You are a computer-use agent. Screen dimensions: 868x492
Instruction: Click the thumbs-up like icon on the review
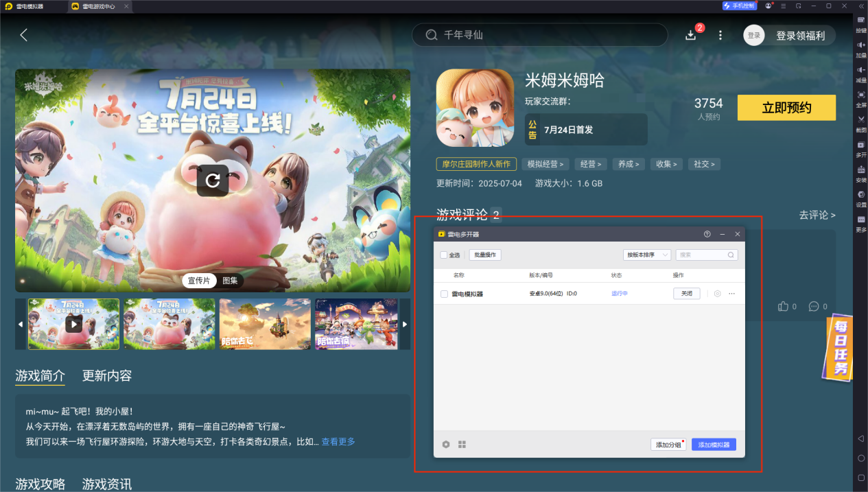783,307
